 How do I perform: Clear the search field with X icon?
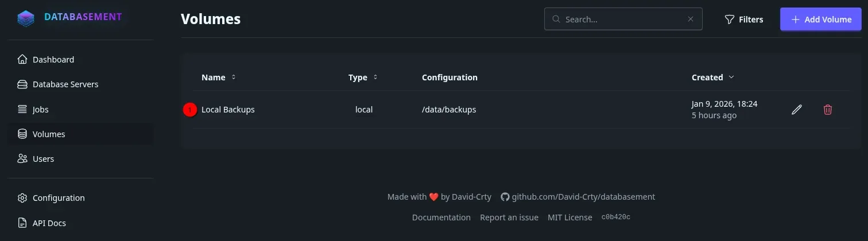click(691, 19)
